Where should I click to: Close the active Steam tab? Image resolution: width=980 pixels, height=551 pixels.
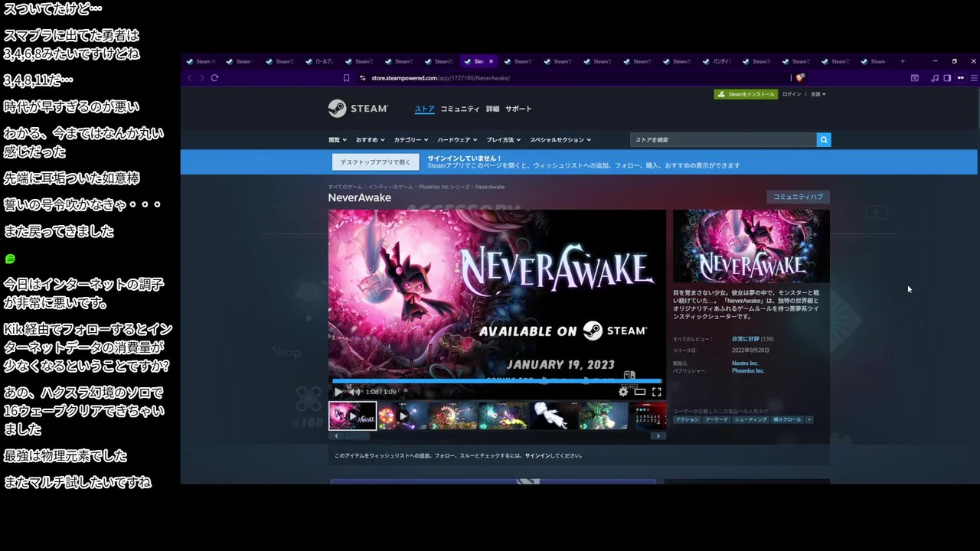491,61
